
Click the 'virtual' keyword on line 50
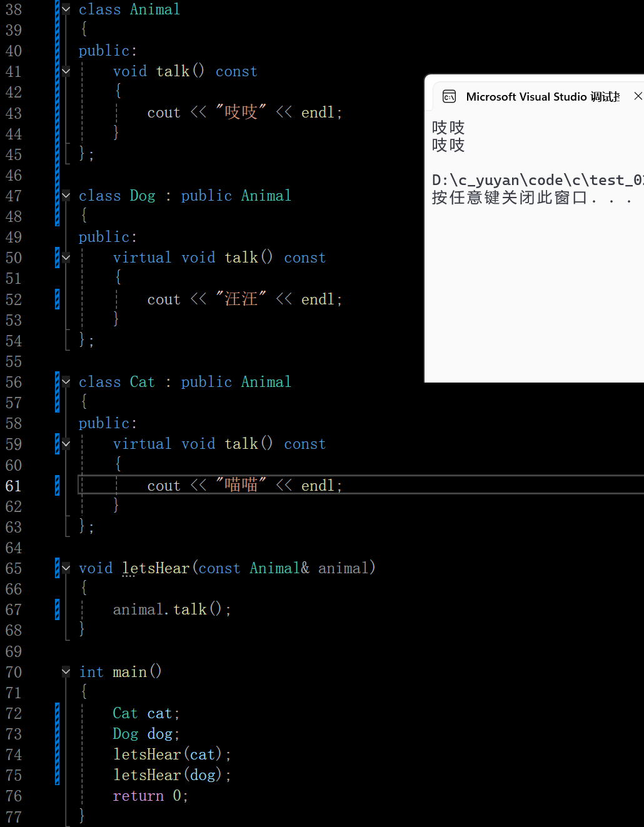[142, 258]
